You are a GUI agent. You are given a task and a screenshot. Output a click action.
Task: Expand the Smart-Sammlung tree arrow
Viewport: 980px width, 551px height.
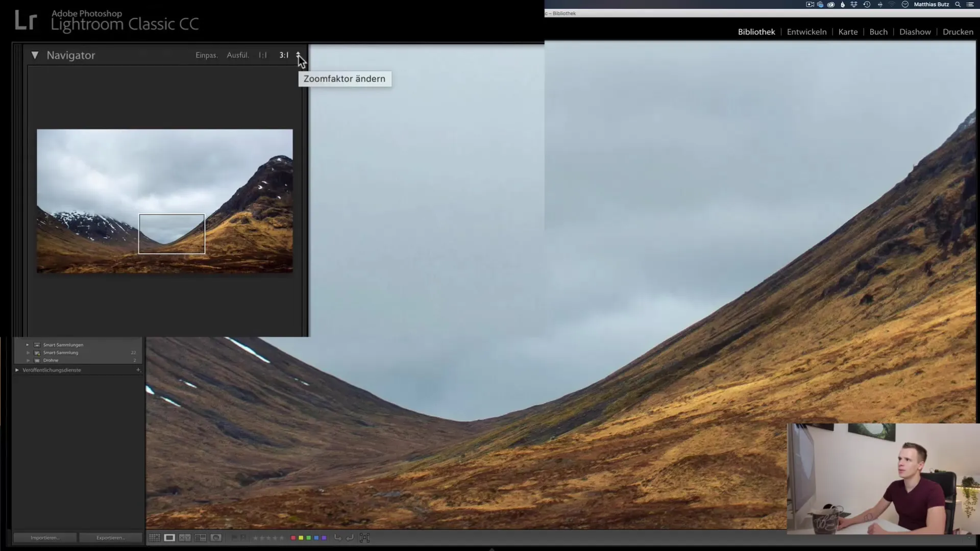click(x=28, y=353)
